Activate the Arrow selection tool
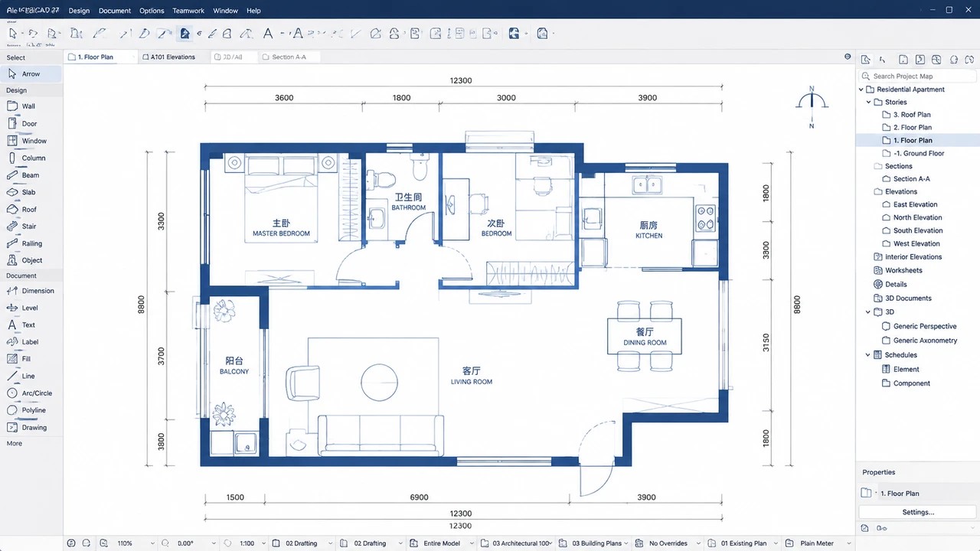Image resolution: width=980 pixels, height=551 pixels. click(x=31, y=74)
